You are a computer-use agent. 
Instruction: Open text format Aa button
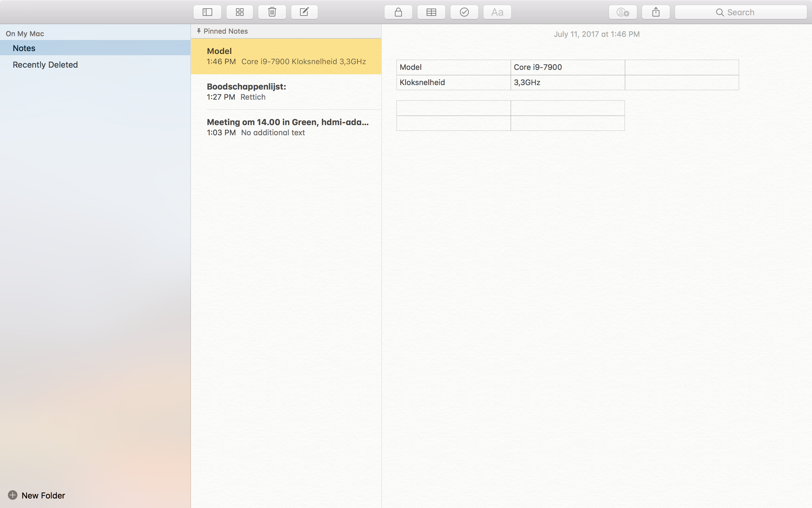pos(497,12)
